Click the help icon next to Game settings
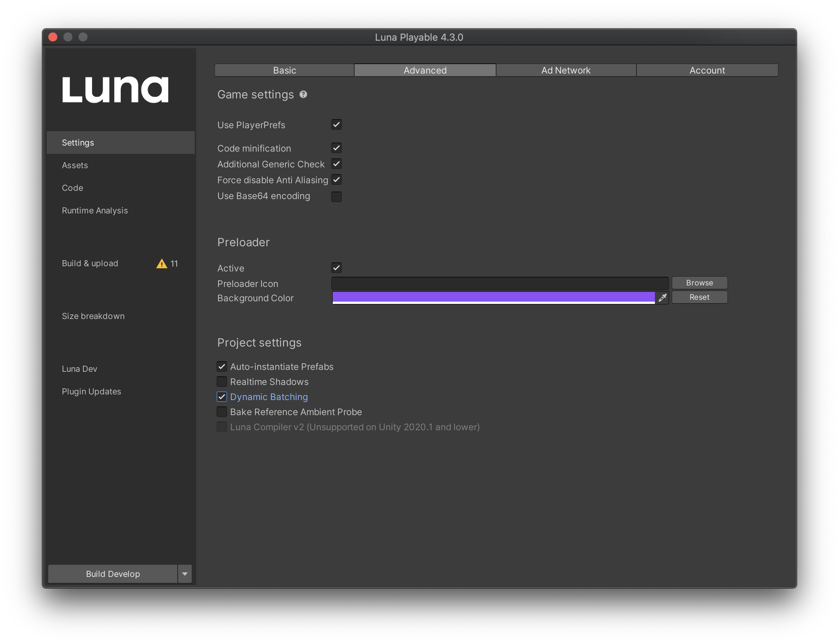This screenshot has width=839, height=644. [x=304, y=94]
